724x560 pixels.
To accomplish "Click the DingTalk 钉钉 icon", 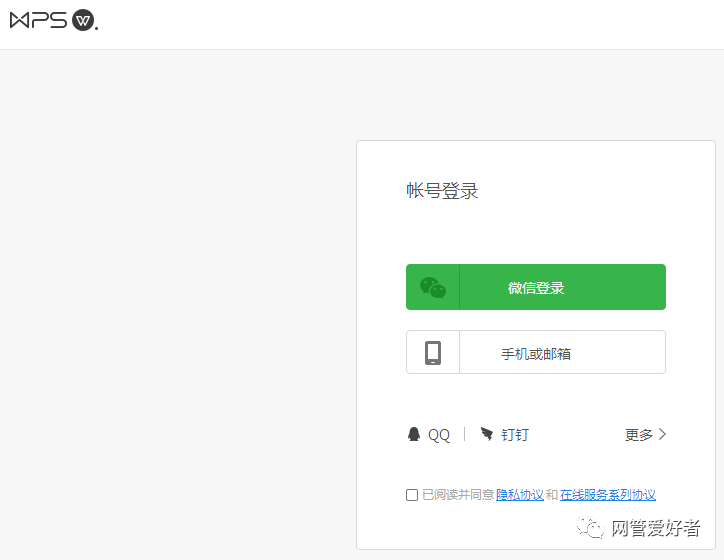I will pyautogui.click(x=487, y=434).
